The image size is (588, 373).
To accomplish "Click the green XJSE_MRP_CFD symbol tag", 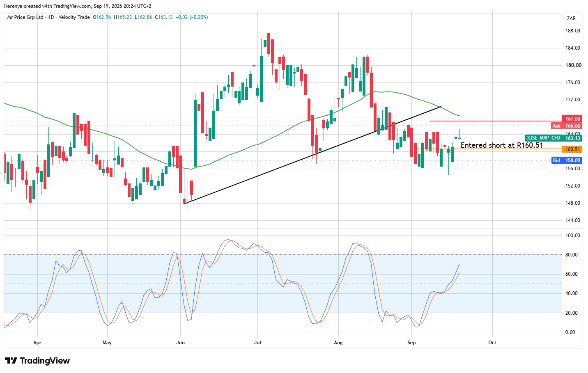I will [x=543, y=138].
